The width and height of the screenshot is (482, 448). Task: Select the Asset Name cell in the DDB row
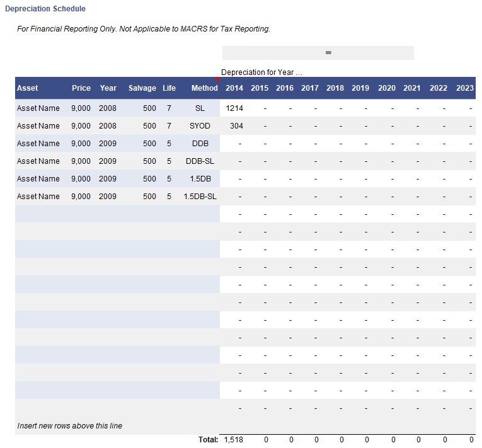point(38,143)
